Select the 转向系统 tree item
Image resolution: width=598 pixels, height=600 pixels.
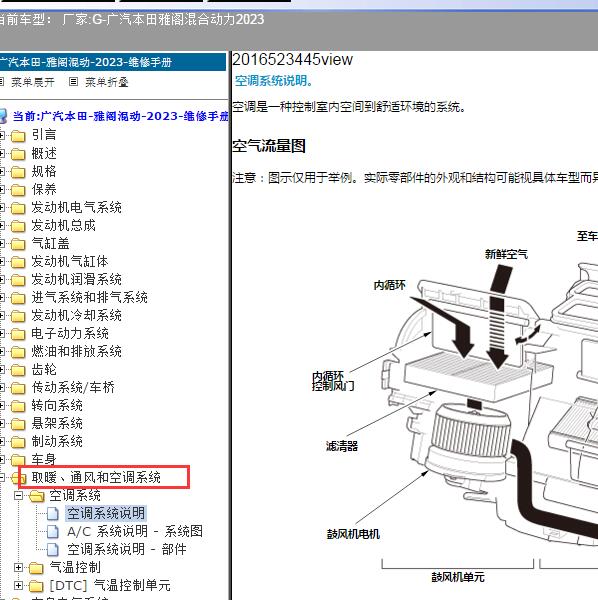pos(57,405)
